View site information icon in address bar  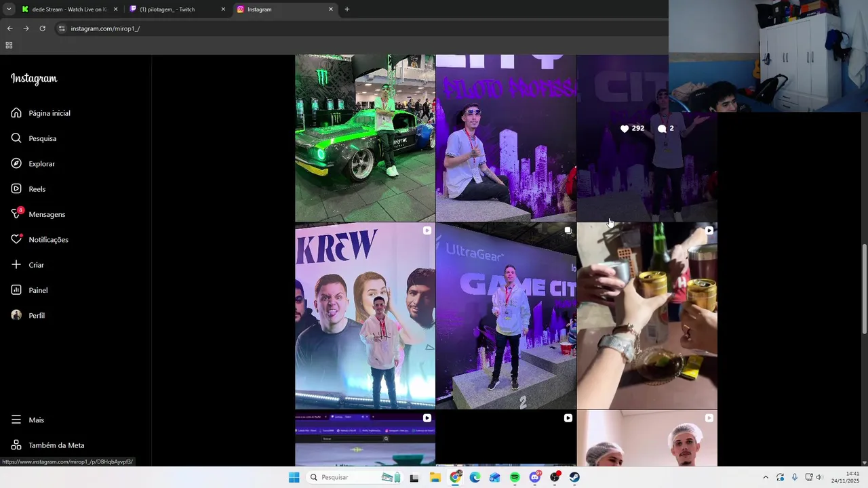tap(62, 28)
